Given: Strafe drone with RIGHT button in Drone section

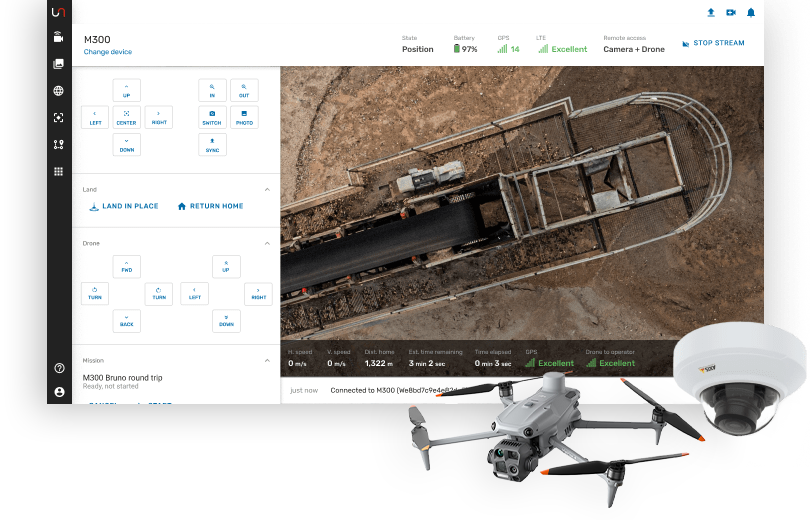Looking at the screenshot, I should point(258,294).
